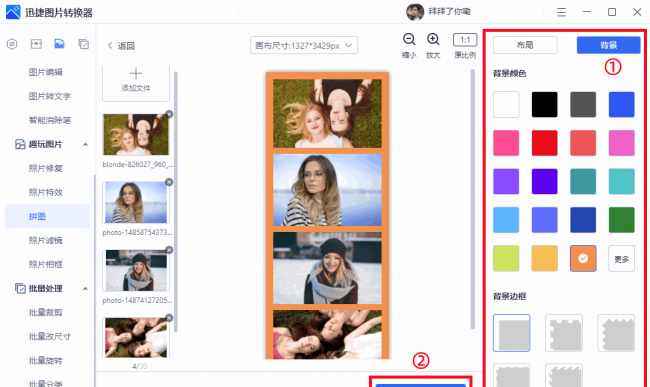Image resolution: width=650 pixels, height=387 pixels.
Task: Open 照片相框 in the sidebar
Action: click(x=46, y=264)
